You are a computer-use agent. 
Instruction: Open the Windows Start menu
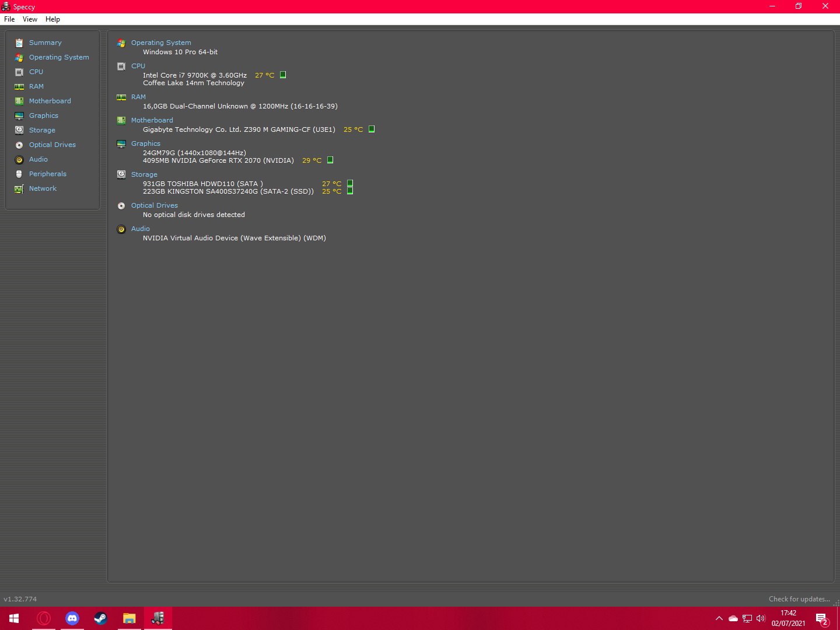point(14,618)
